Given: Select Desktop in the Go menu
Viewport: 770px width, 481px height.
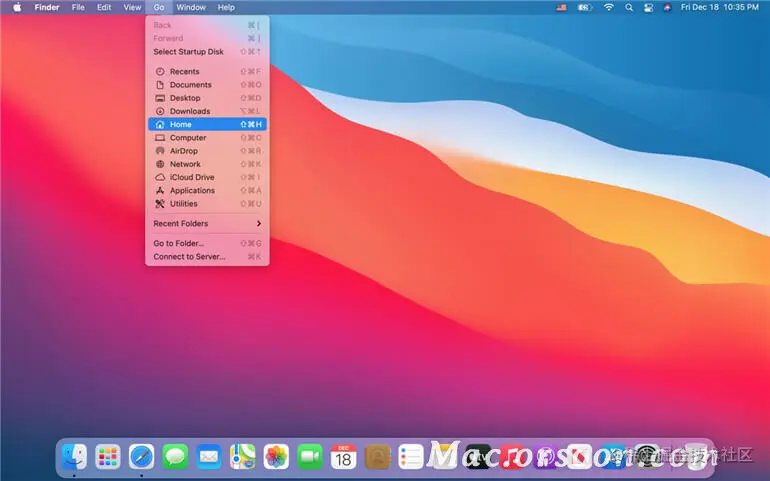Looking at the screenshot, I should click(x=207, y=98).
